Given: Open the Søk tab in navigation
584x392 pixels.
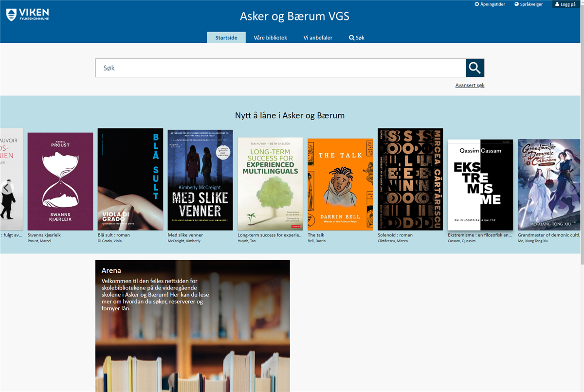Looking at the screenshot, I should click(356, 37).
